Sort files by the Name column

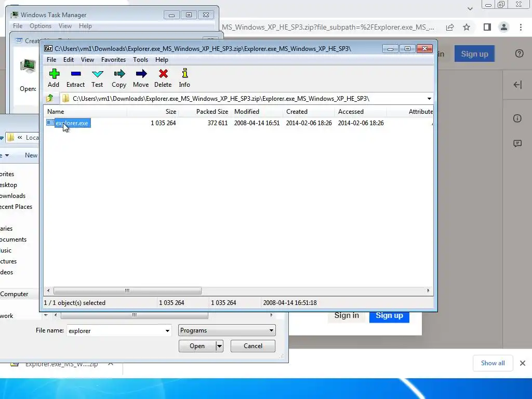pos(86,112)
